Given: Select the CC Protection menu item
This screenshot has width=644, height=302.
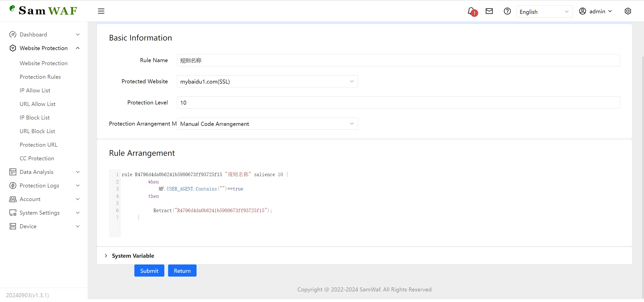Looking at the screenshot, I should 37,158.
